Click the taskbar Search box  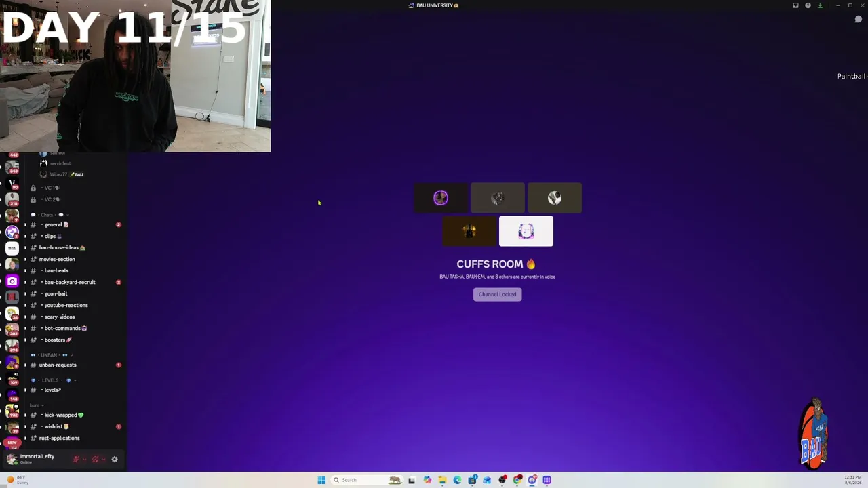[x=366, y=480]
